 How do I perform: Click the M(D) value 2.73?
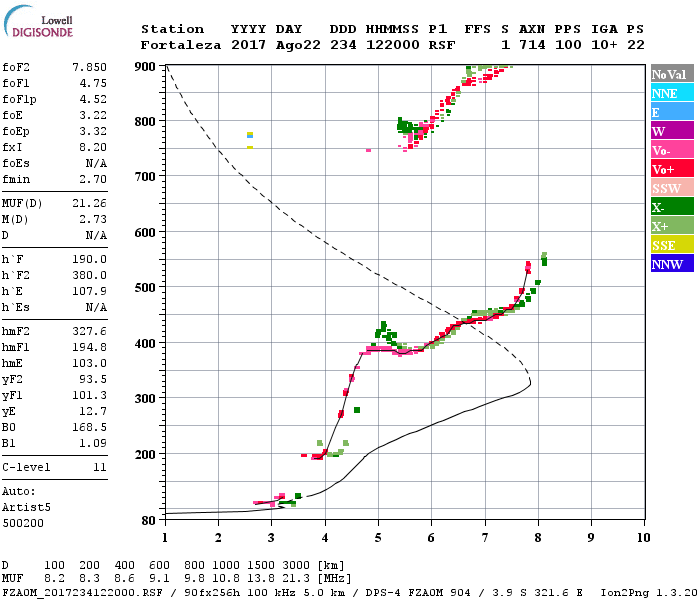tap(93, 219)
